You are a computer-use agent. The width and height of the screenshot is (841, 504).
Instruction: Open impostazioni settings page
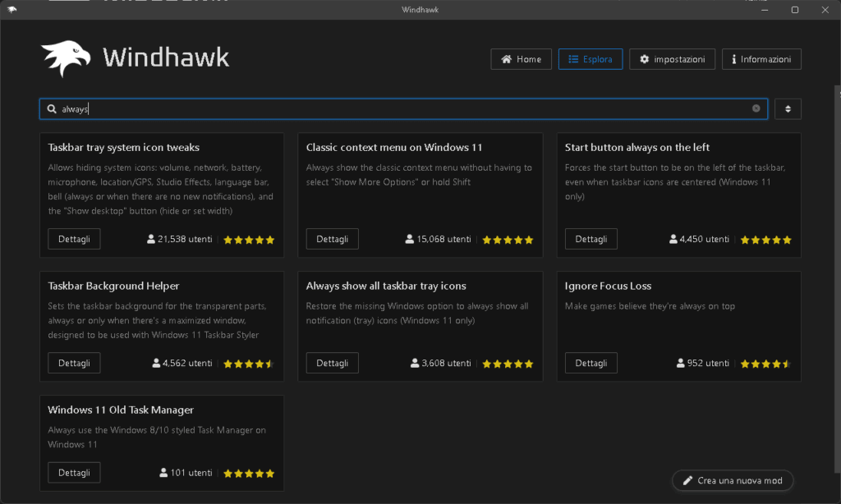pyautogui.click(x=672, y=59)
